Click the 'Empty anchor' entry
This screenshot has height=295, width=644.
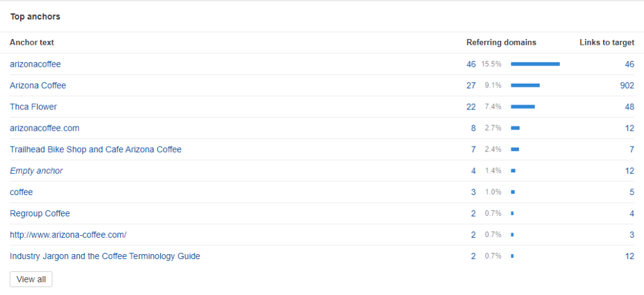(36, 171)
